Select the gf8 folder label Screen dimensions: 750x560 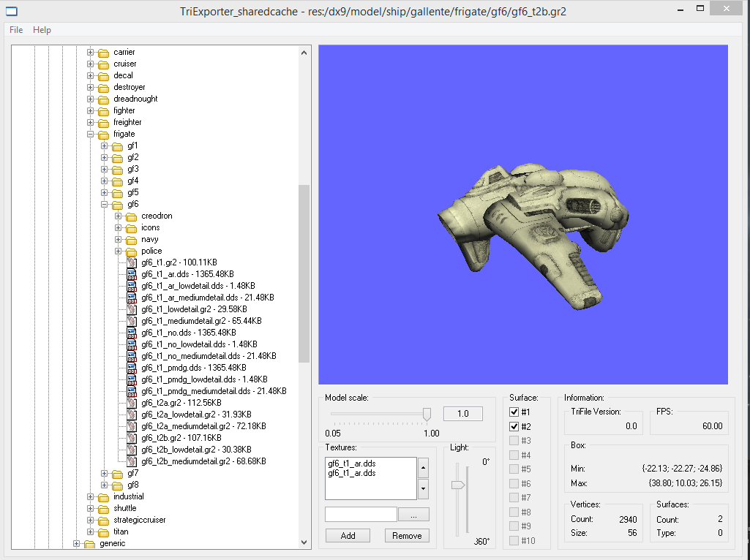[133, 485]
